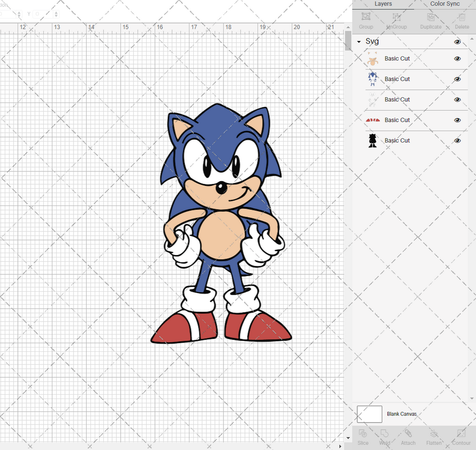The height and width of the screenshot is (450, 476).
Task: Hide the topmost Basic Cut layer
Action: (x=457, y=59)
